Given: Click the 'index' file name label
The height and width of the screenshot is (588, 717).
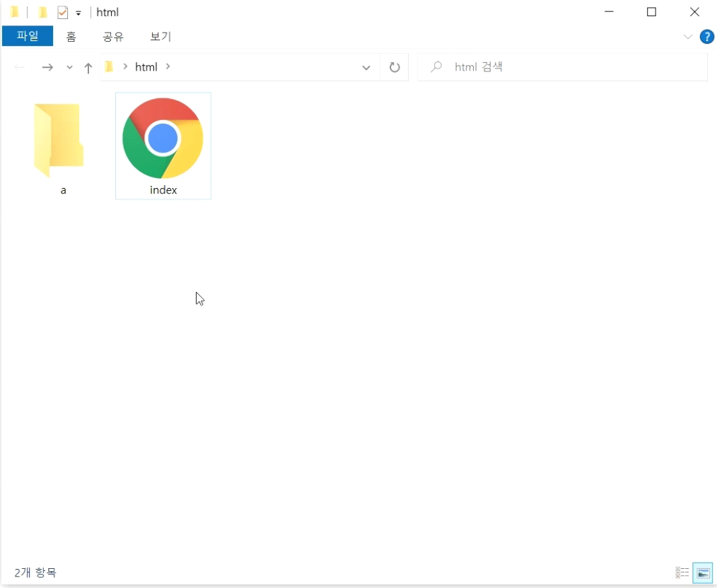Looking at the screenshot, I should coord(163,189).
